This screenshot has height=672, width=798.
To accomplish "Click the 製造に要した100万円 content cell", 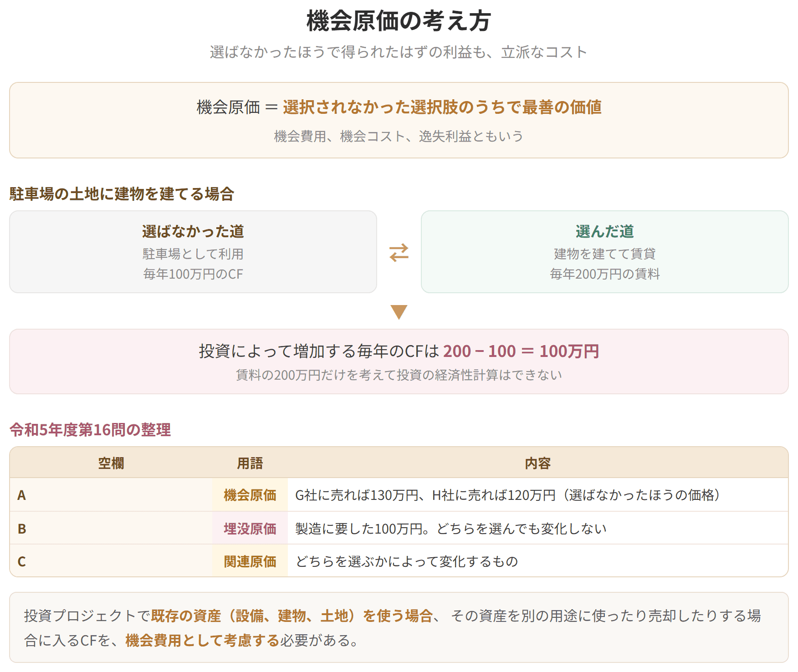I will (538, 528).
